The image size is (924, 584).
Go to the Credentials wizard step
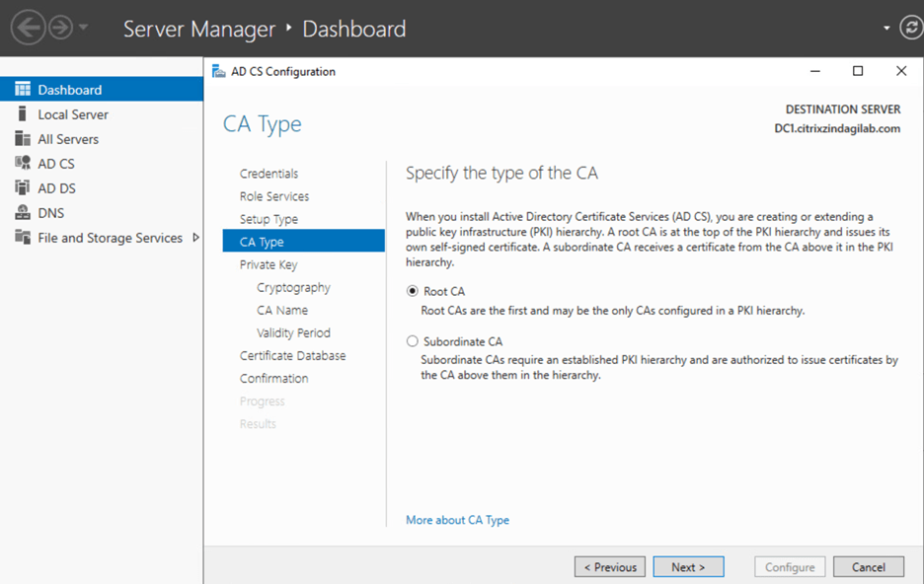269,174
